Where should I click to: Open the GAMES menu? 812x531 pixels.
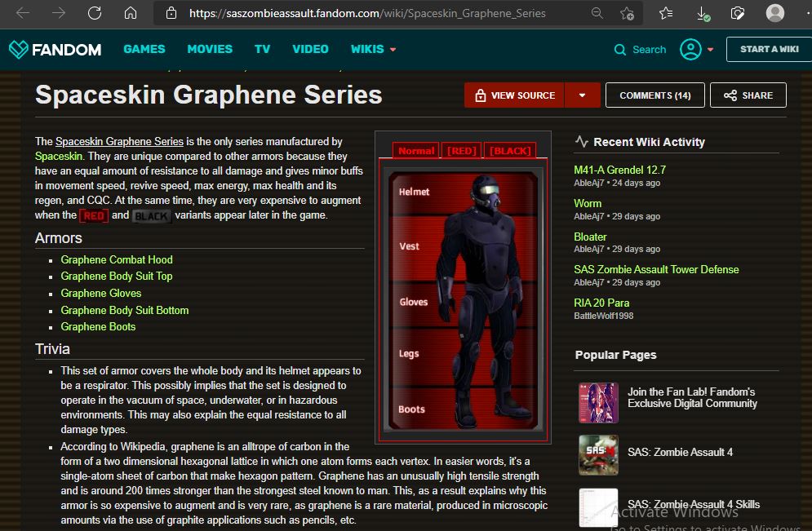[x=144, y=49]
